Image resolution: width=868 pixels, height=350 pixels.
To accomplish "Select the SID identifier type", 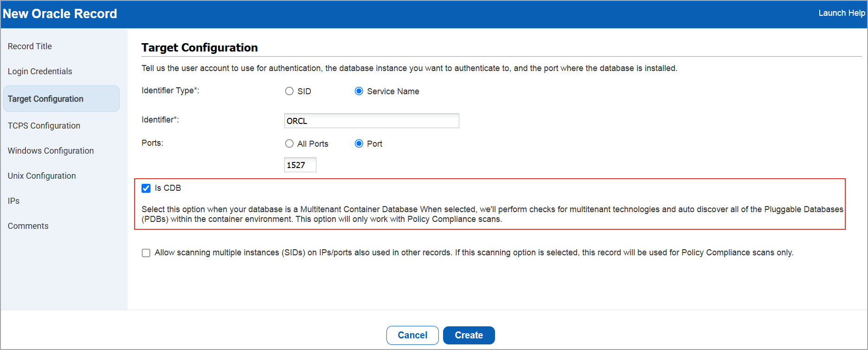I will [289, 91].
